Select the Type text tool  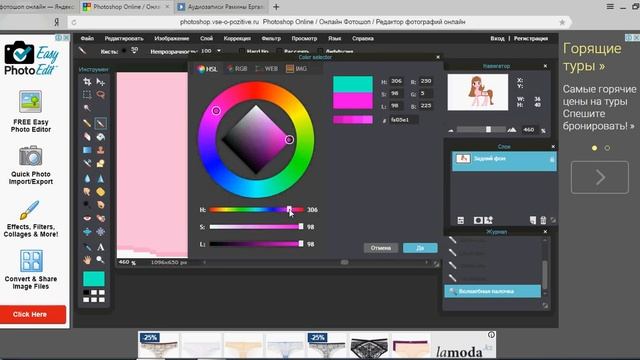[100, 247]
